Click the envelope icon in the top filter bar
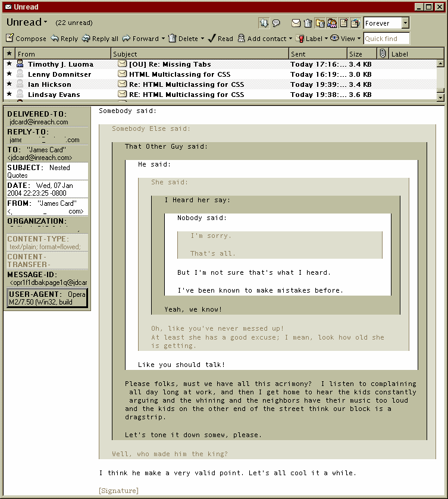 [296, 23]
